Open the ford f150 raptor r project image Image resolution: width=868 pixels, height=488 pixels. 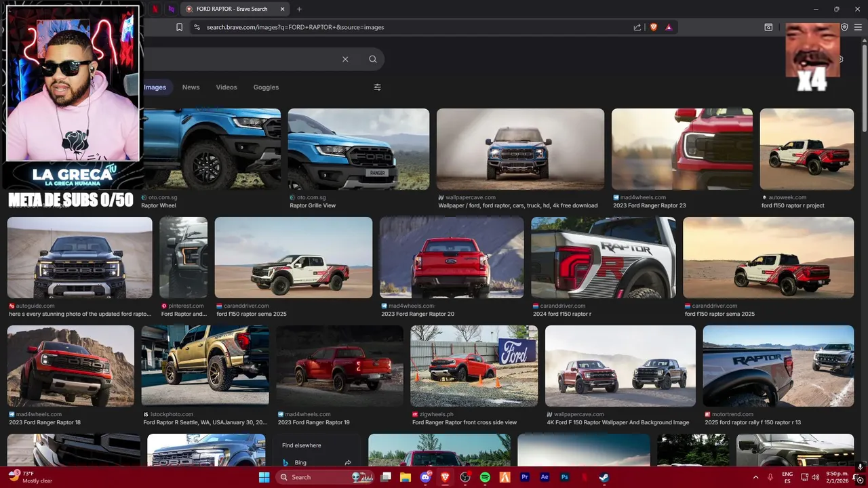click(x=807, y=149)
